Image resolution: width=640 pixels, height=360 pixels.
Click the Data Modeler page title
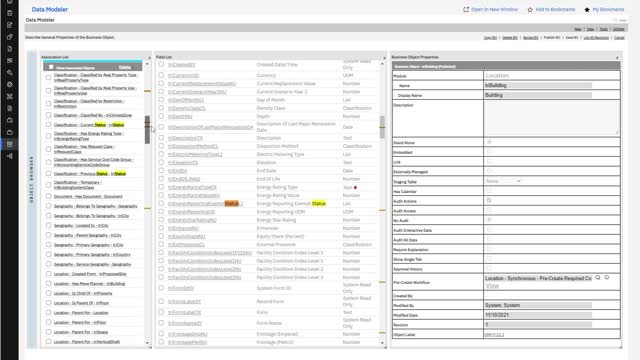click(x=50, y=9)
